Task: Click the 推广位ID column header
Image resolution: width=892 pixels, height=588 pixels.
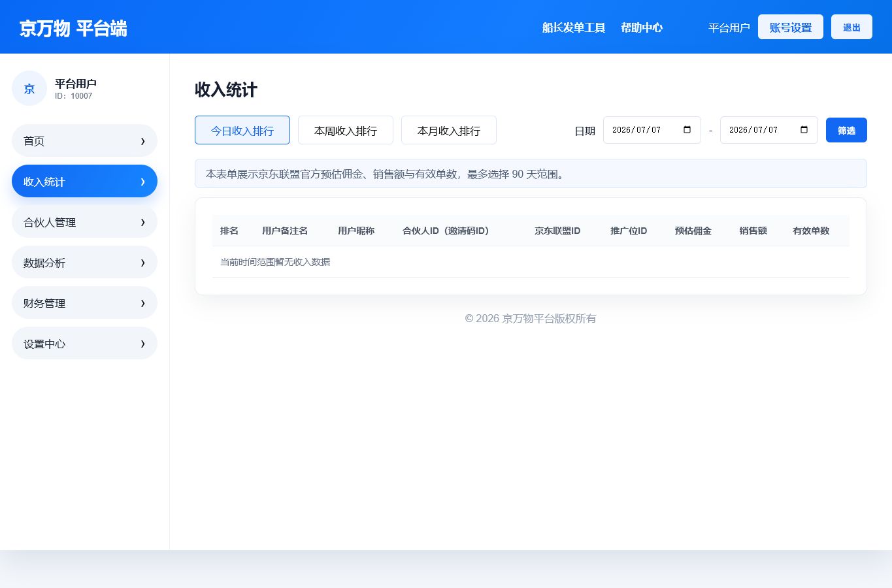Action: (x=629, y=231)
